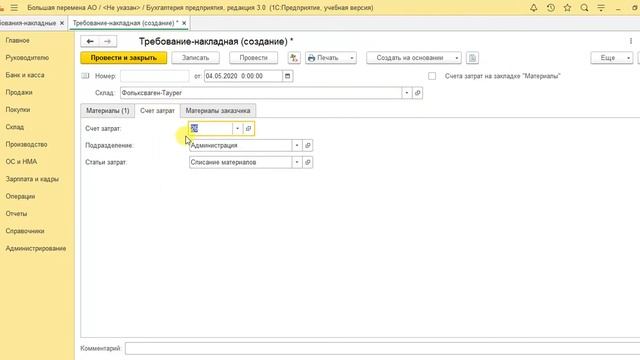Screen dimensions: 640x360
Task: Focus the Счет затрат account field
Action: [x=211, y=129]
